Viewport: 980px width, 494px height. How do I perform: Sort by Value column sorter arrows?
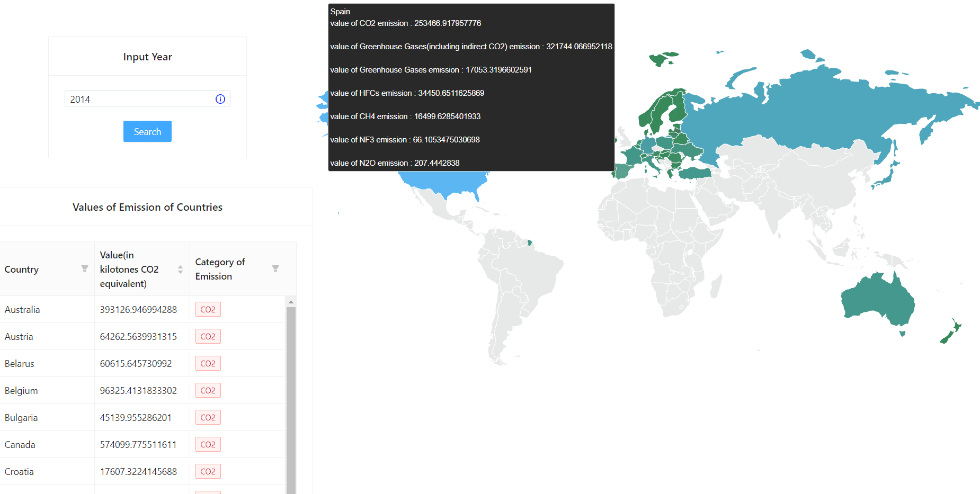coord(180,270)
